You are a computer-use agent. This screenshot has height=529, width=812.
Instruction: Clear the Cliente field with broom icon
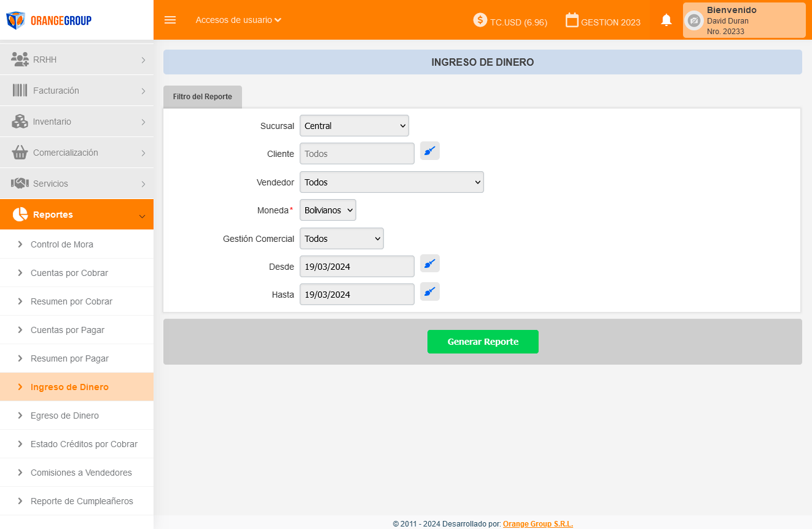click(429, 151)
